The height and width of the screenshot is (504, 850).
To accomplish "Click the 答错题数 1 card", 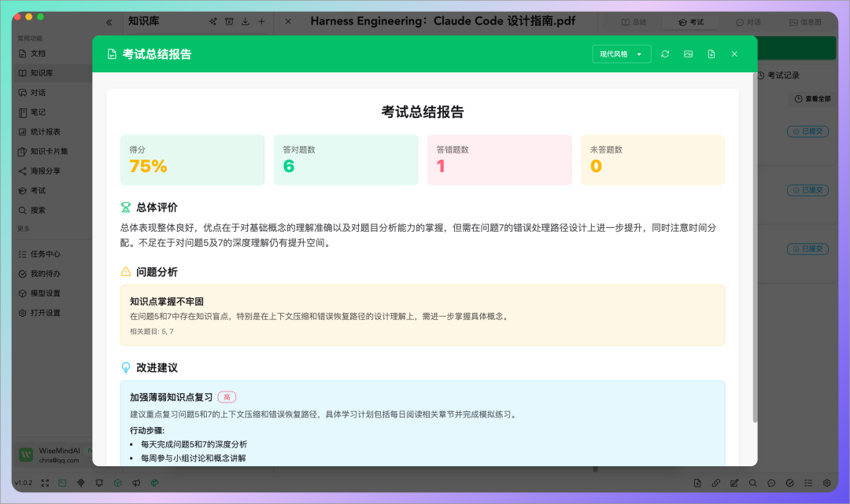I will tap(499, 160).
